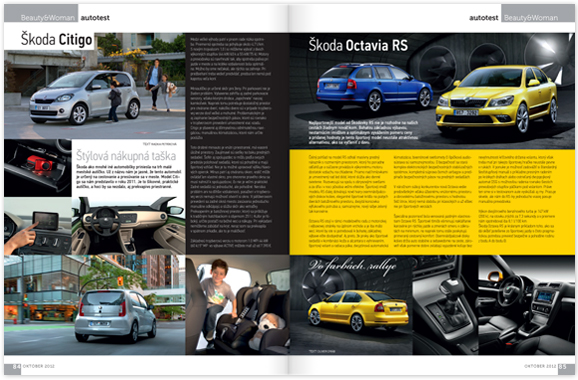Screen dimensions: 578x380
Task: Click the Citigo dashboard interior photo
Action: [129, 226]
